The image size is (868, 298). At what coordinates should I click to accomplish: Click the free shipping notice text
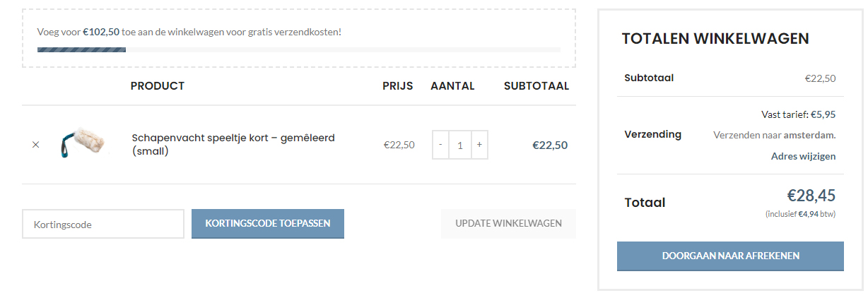click(x=189, y=32)
